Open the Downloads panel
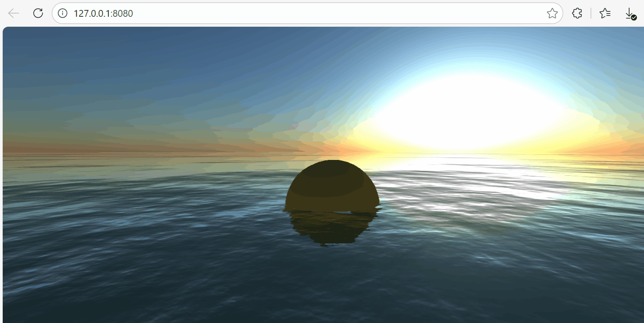The image size is (644, 323). tap(631, 14)
